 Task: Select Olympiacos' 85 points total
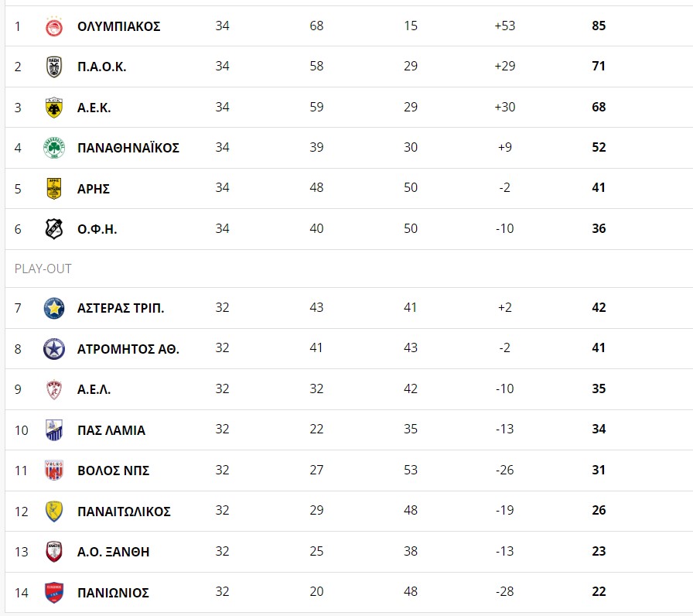pos(599,26)
